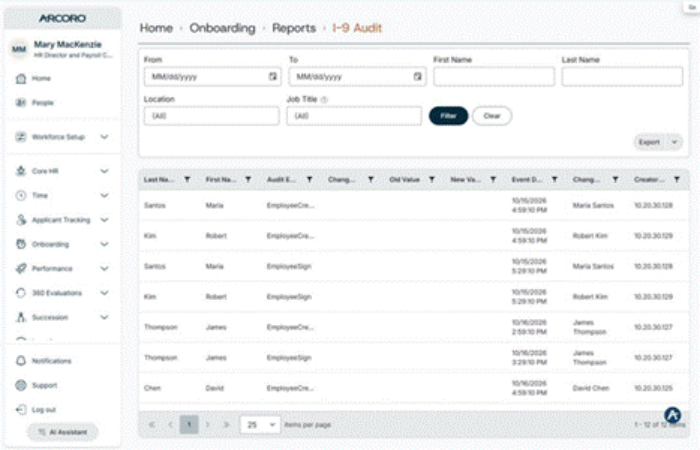Click the Export button
The image size is (700, 450).
(x=650, y=142)
